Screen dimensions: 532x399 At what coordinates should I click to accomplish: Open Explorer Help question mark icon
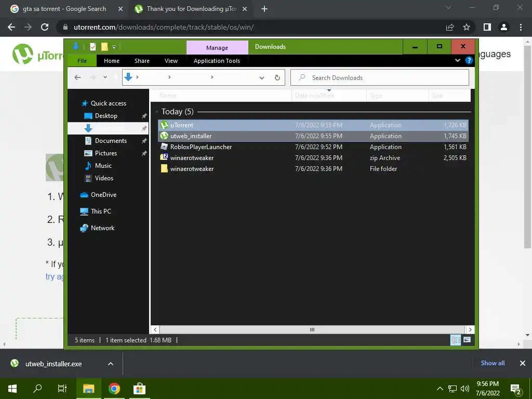tap(469, 60)
